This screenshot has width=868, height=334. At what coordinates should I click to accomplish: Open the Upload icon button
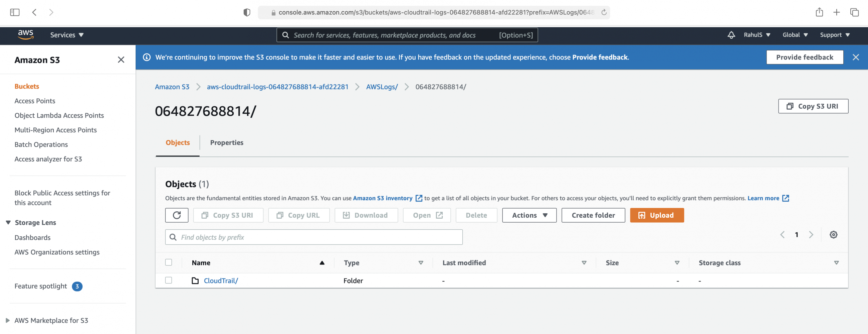tap(642, 215)
